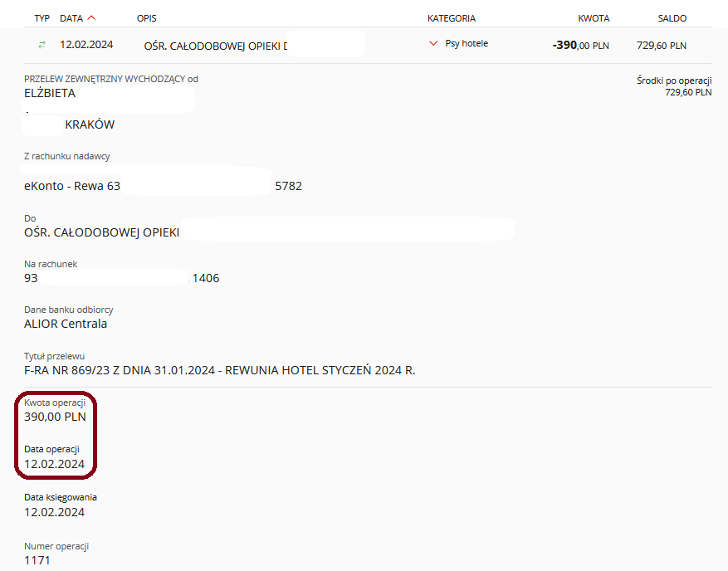This screenshot has height=571, width=728.
Task: Click the 'Data operacji' value 12.02.2024
Action: click(54, 464)
